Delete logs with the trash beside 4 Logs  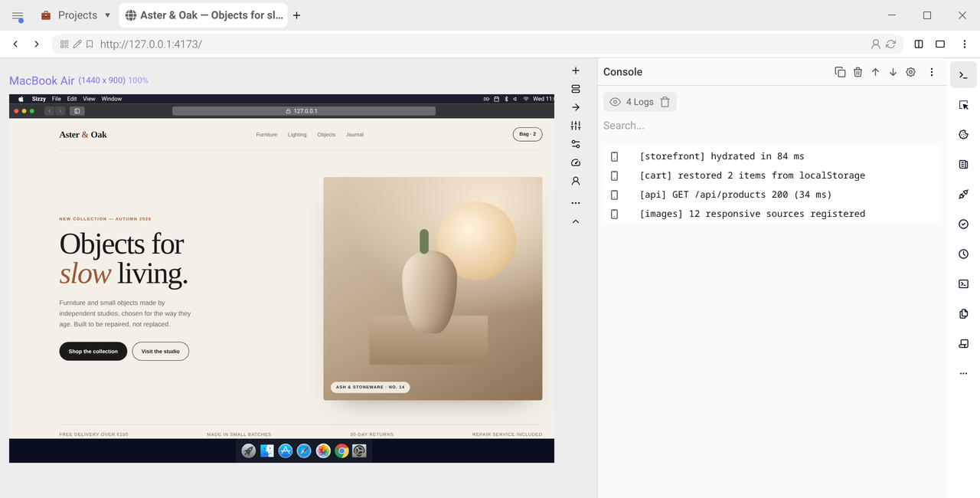[x=665, y=102]
